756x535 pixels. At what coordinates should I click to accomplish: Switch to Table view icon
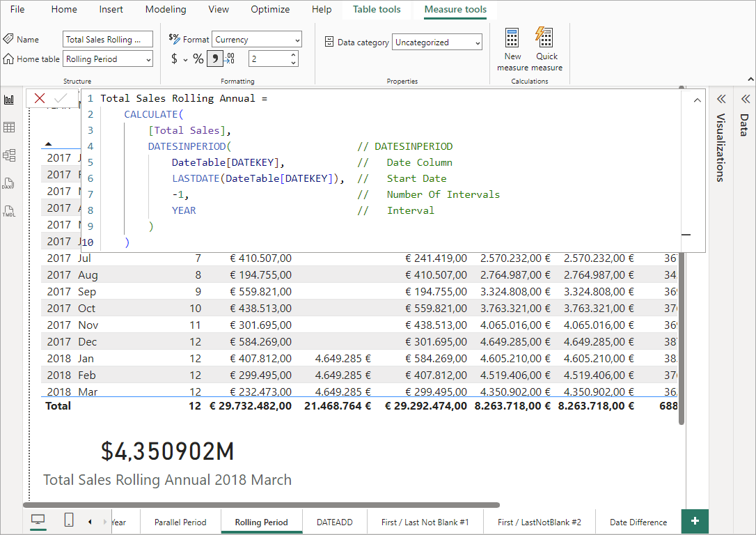pyautogui.click(x=9, y=127)
